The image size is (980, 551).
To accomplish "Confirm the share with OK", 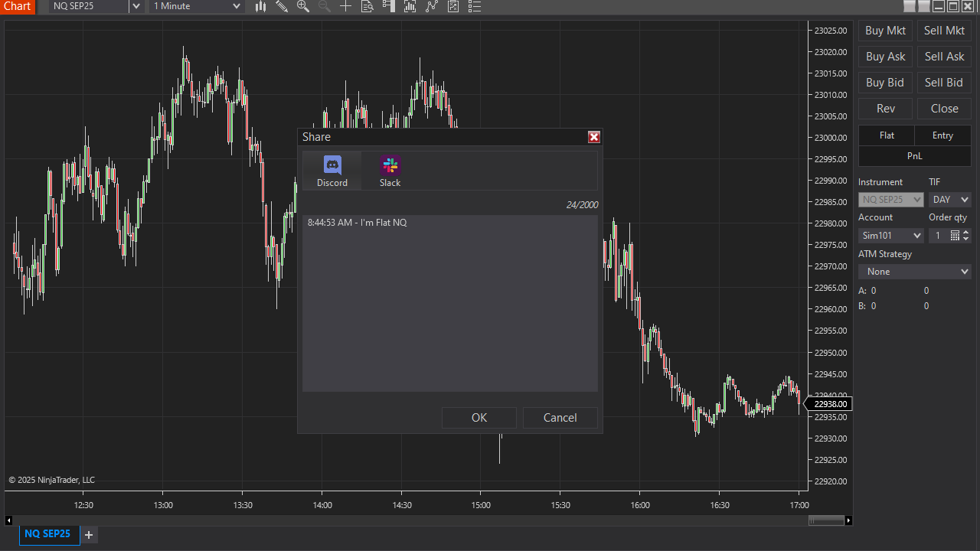I will point(479,417).
